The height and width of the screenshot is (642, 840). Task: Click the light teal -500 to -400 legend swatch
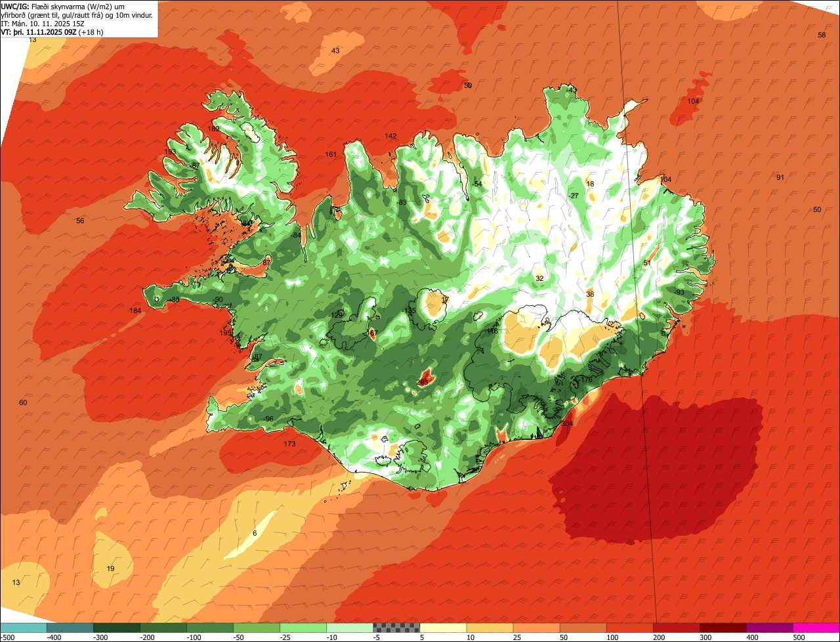point(24,628)
